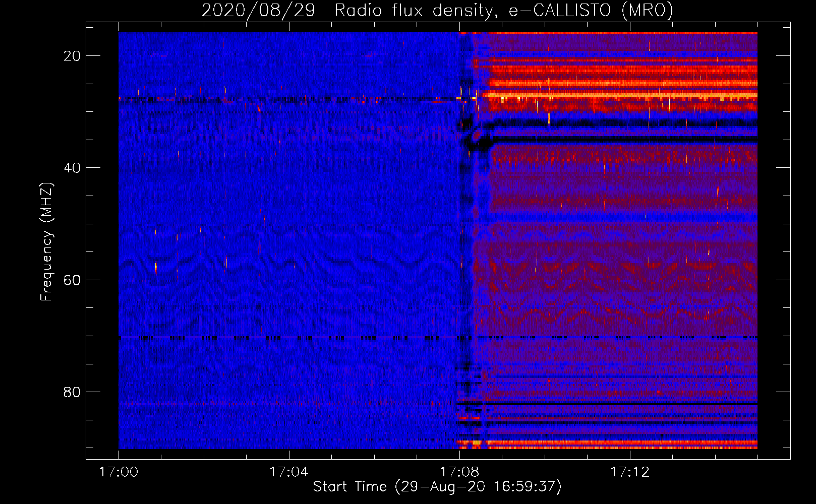Click the 17:12 time tick label
The width and height of the screenshot is (816, 504).
tap(630, 472)
